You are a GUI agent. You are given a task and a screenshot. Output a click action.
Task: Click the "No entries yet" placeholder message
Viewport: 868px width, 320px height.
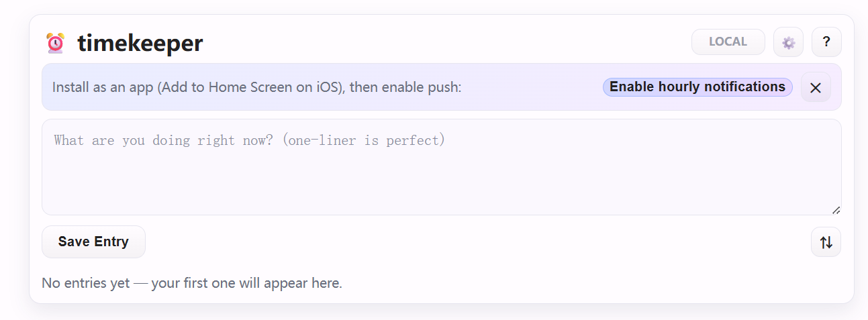[x=192, y=283]
